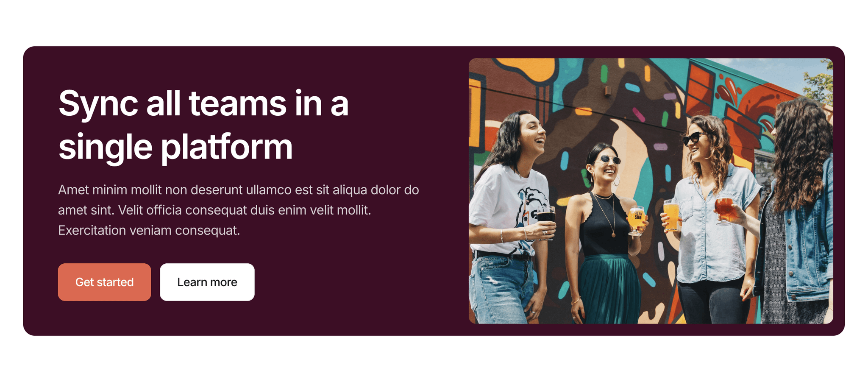The width and height of the screenshot is (868, 382).
Task: Click the "single platform" heading line
Action: coord(175,147)
